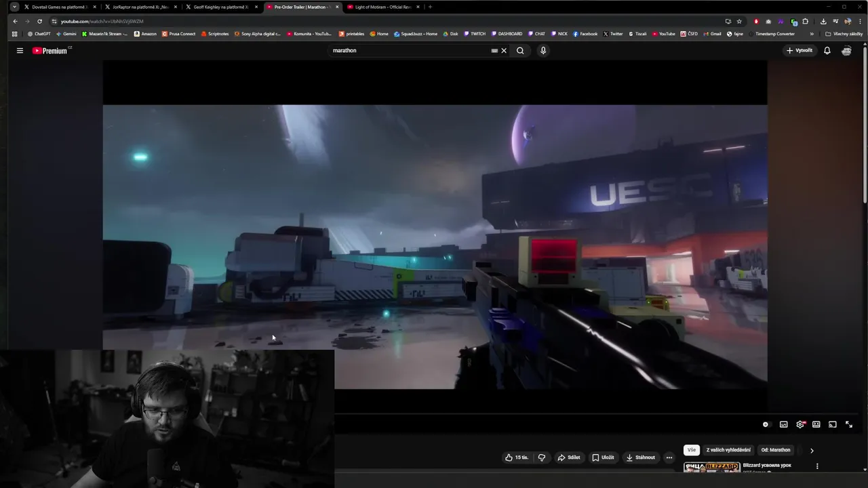Download video with the Stáhnout button
Viewport: 868px width, 488px height.
coord(641,457)
